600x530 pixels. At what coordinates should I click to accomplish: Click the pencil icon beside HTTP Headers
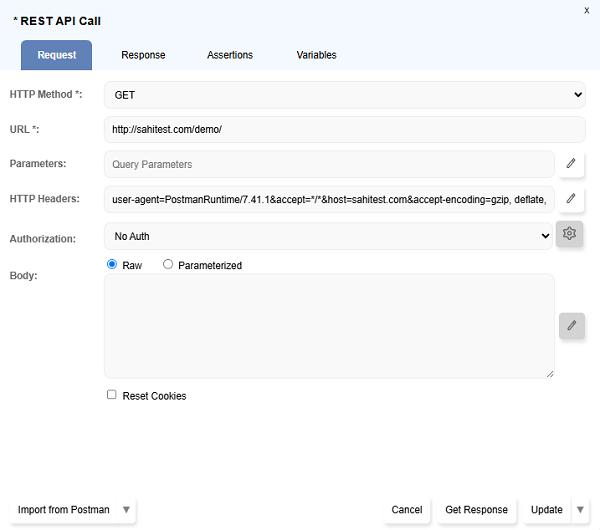(571, 199)
